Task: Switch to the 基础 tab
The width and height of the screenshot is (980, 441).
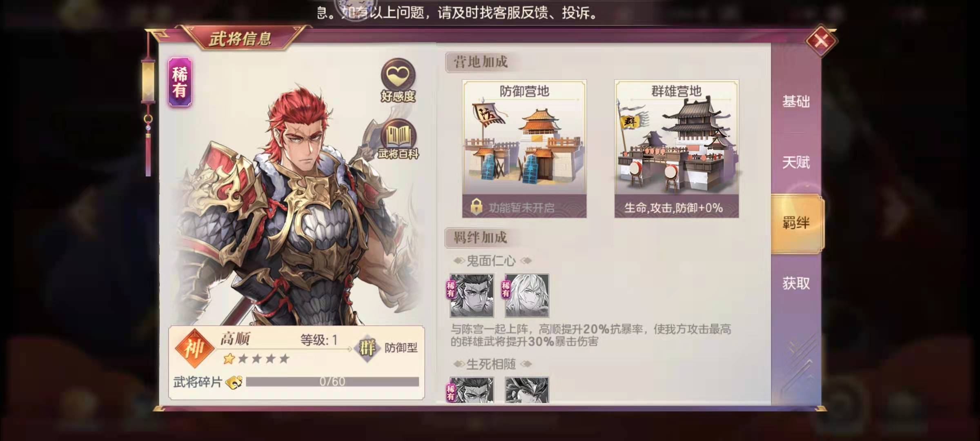Action: [796, 101]
